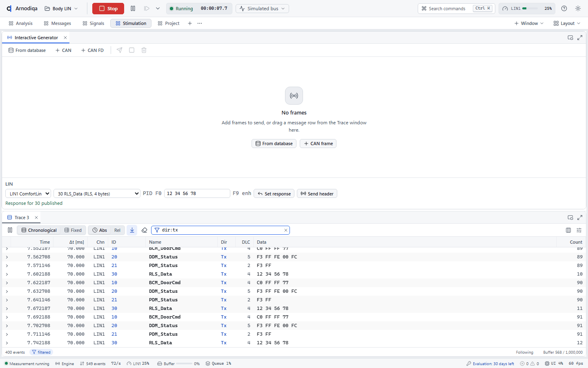
Task: Clear the dir:tx filter text
Action: click(286, 230)
